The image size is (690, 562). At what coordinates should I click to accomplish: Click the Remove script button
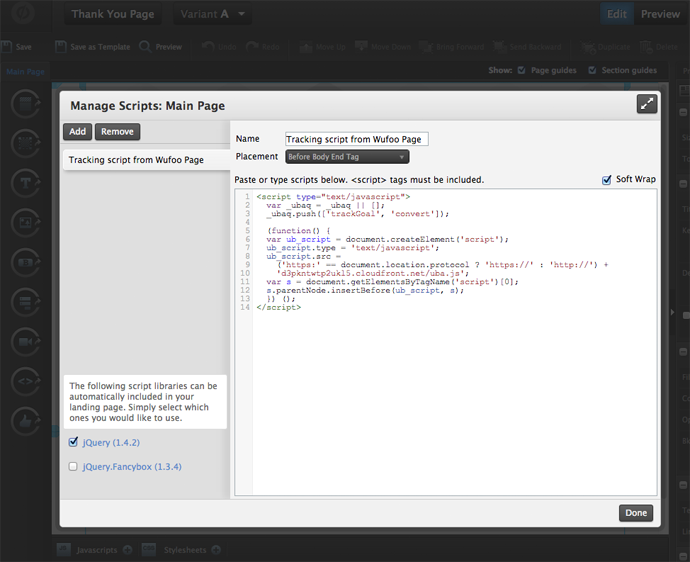click(117, 132)
